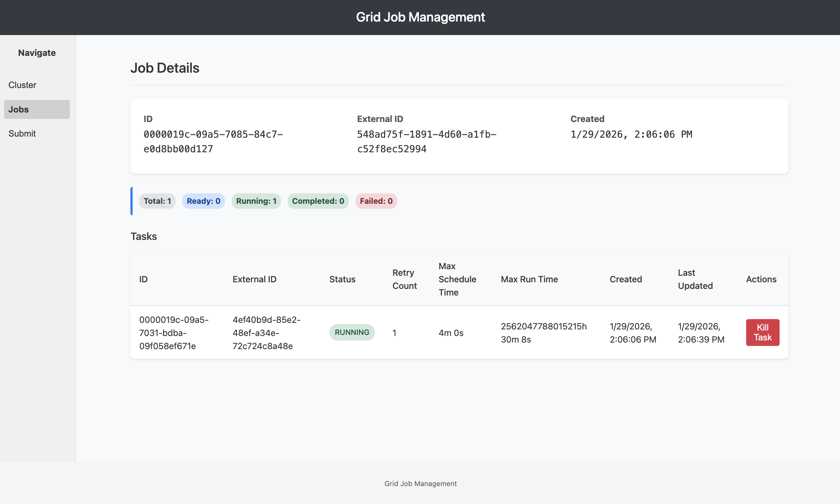Open the Cluster navigation item
The width and height of the screenshot is (840, 504).
point(22,85)
